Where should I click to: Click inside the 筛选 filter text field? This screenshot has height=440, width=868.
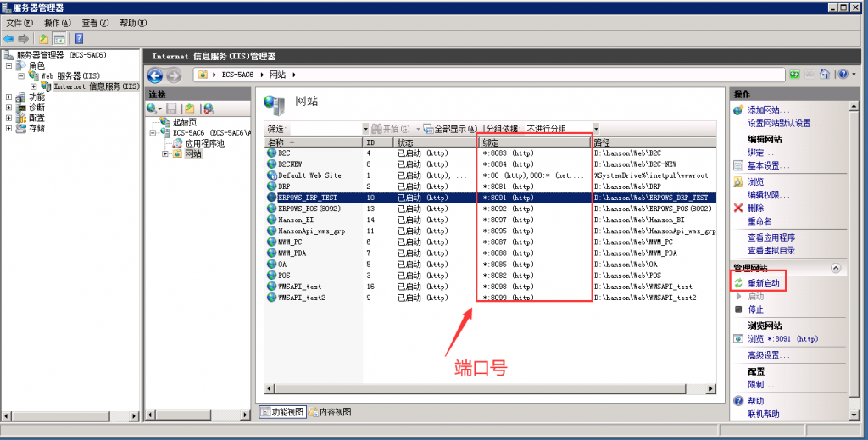tap(325, 128)
